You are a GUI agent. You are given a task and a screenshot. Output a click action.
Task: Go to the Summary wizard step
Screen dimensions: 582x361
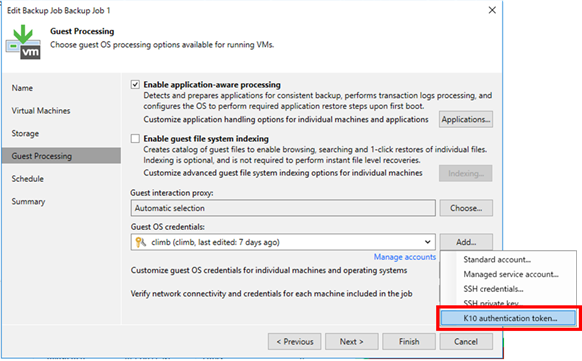pyautogui.click(x=28, y=201)
